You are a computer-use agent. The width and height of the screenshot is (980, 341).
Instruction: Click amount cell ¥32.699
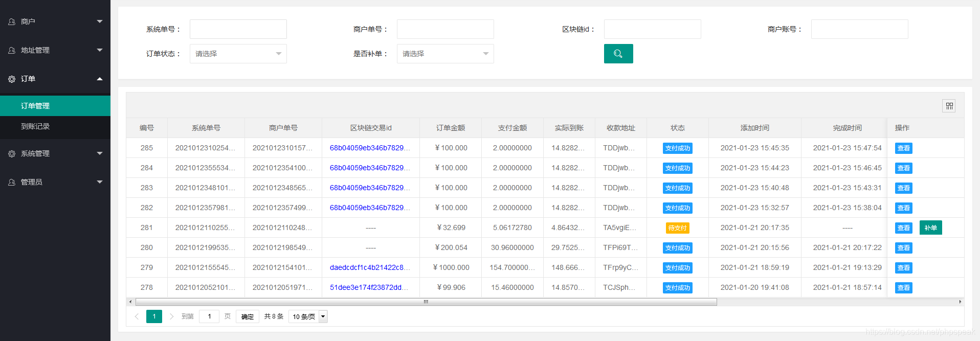[451, 228]
